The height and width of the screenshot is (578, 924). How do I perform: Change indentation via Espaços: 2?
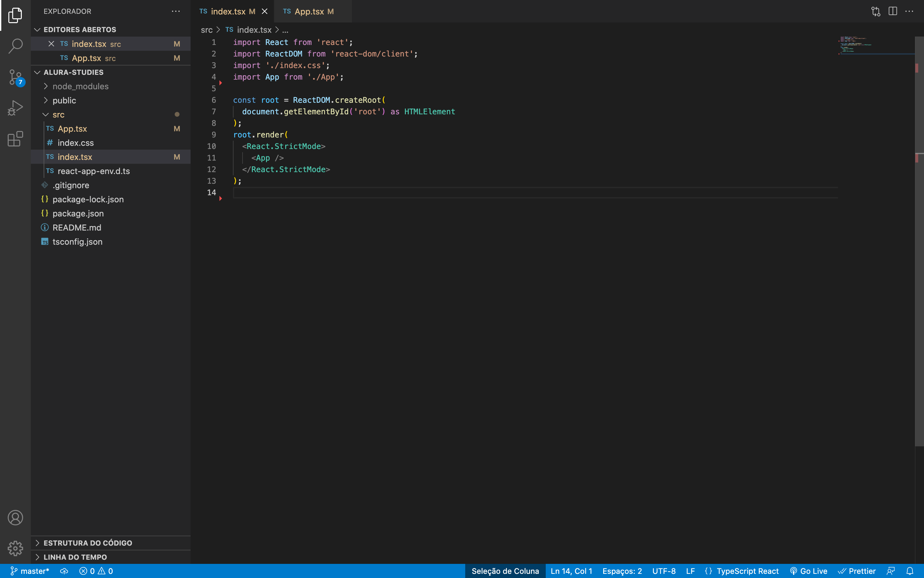click(x=622, y=571)
